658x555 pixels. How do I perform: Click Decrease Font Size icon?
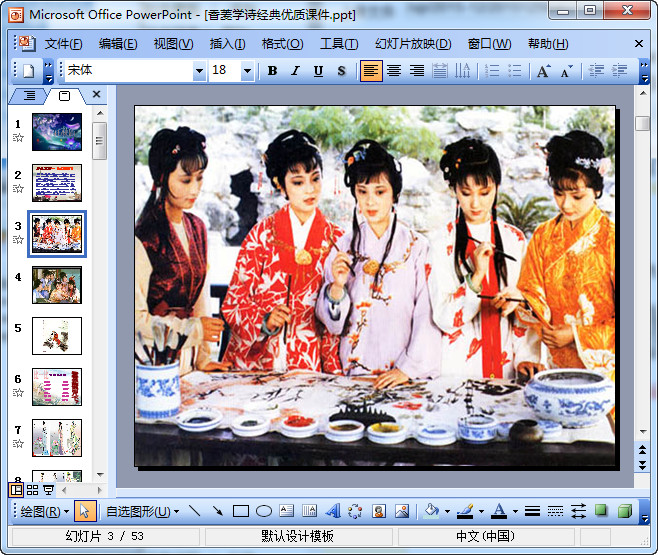pos(567,71)
